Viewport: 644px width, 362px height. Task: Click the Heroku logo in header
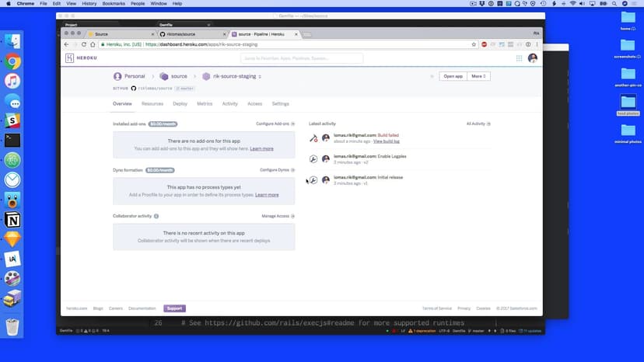click(70, 58)
